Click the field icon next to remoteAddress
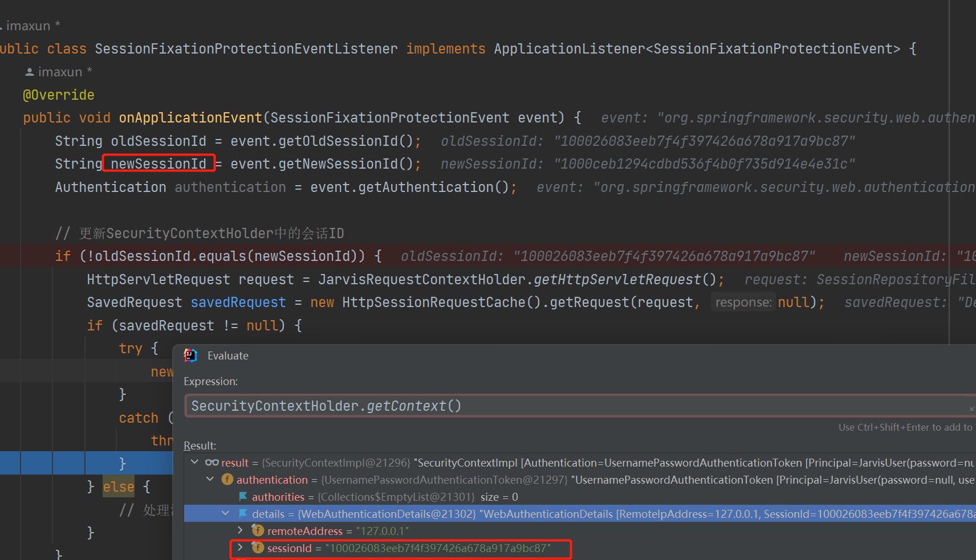976x560 pixels. coord(258,531)
